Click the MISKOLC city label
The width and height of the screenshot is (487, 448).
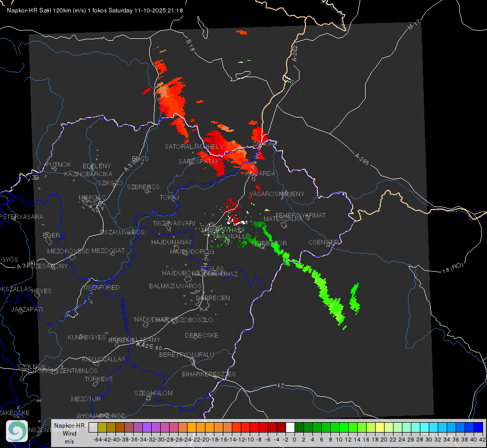[92, 198]
